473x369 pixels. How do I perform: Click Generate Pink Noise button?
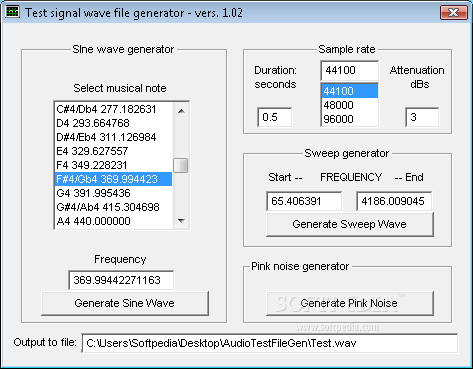[350, 303]
